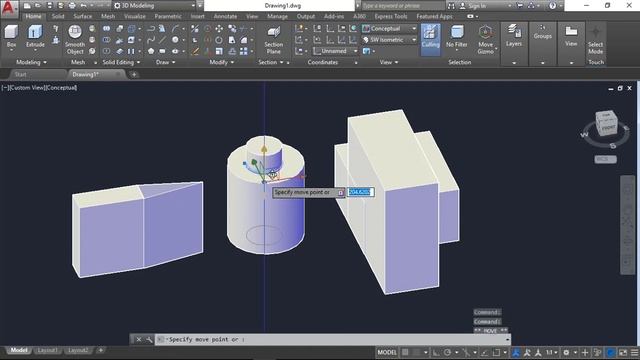Open status bar customization hamburger icon

click(634, 352)
